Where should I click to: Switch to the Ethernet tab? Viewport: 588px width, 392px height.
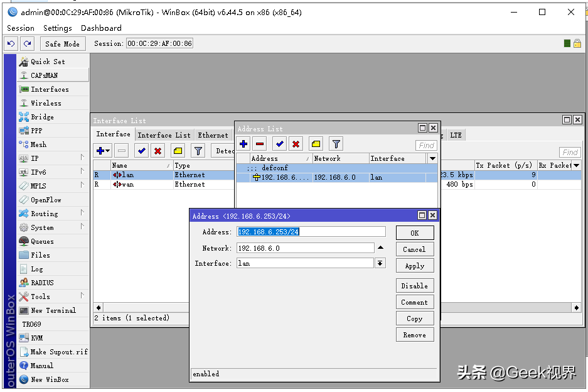(x=213, y=135)
